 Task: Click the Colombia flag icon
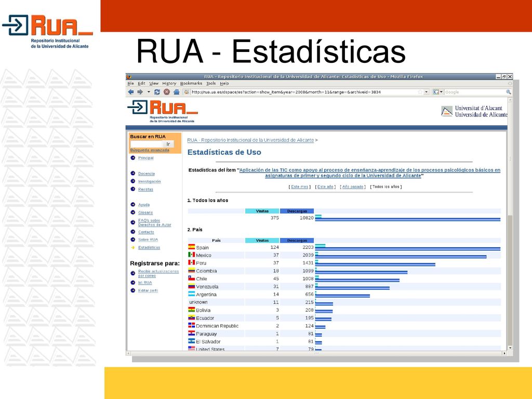192,270
